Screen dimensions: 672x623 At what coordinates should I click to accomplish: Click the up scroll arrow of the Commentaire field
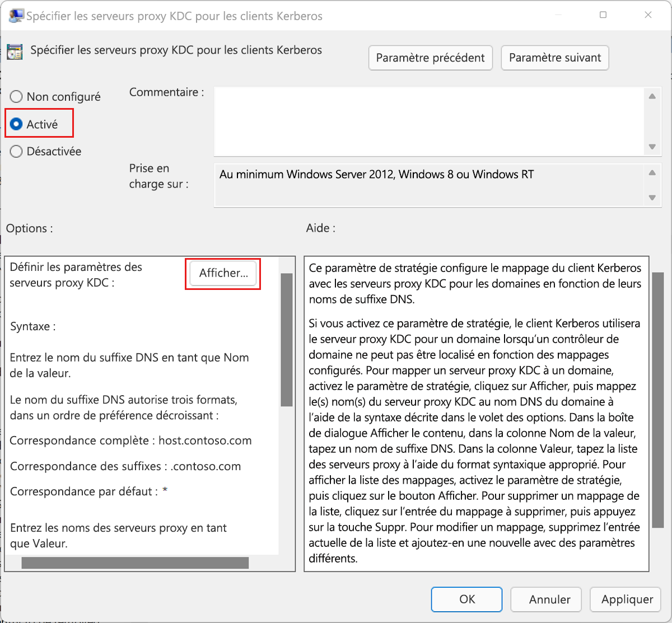pos(652,96)
